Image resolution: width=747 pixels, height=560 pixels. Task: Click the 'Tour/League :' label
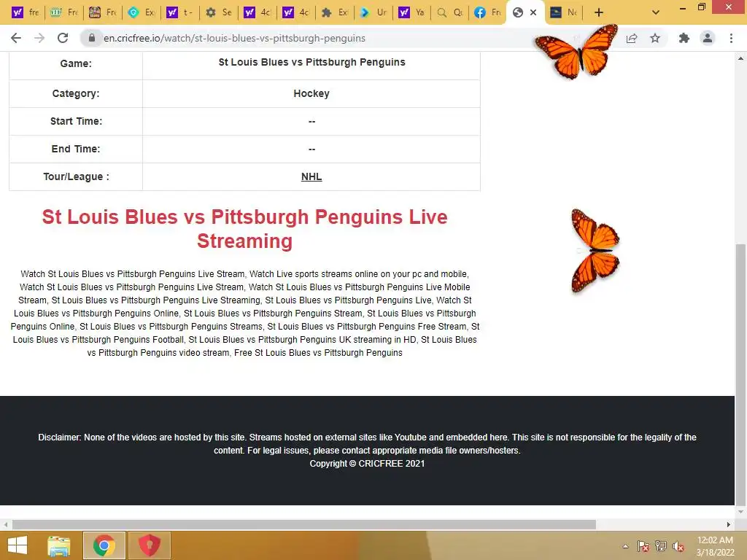76,176
